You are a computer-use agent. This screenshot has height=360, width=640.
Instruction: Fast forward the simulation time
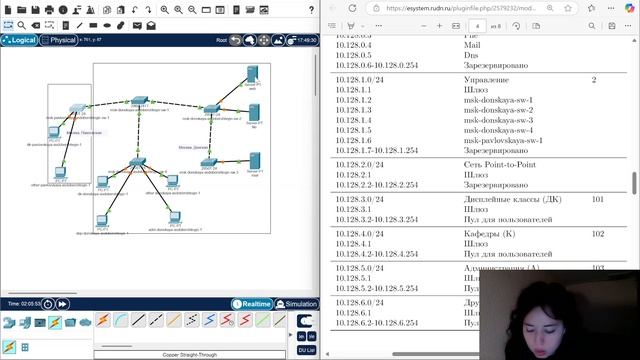[62, 304]
